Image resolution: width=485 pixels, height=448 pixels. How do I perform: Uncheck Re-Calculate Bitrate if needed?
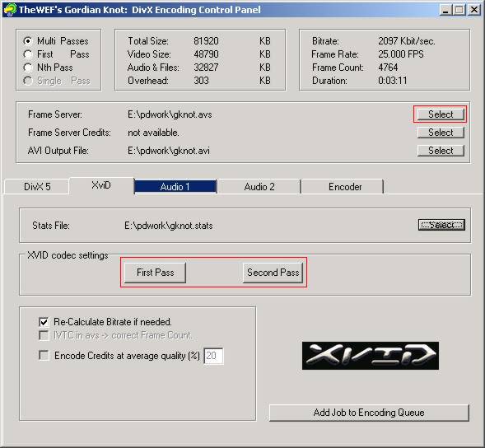coord(44,322)
